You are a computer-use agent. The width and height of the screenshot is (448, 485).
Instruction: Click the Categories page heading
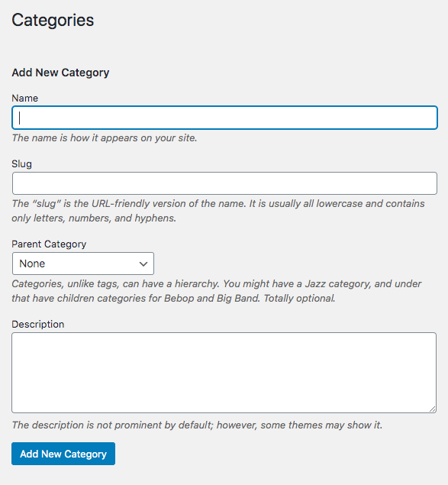(53, 21)
